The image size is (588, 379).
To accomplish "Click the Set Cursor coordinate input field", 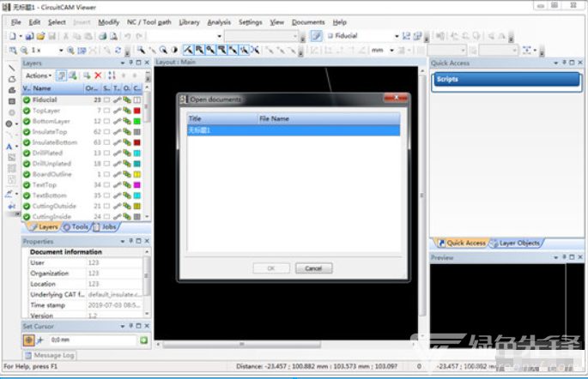I will [92, 340].
